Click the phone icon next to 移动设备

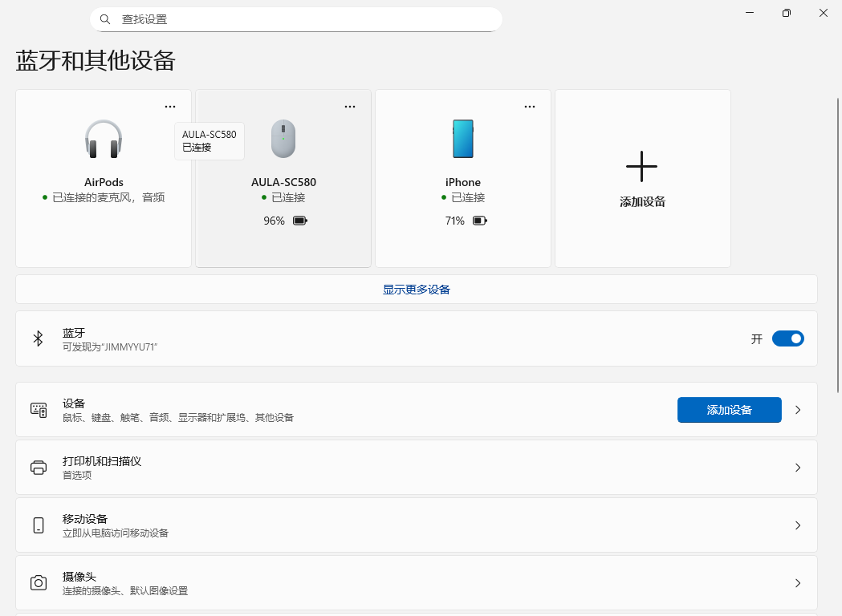(38, 525)
